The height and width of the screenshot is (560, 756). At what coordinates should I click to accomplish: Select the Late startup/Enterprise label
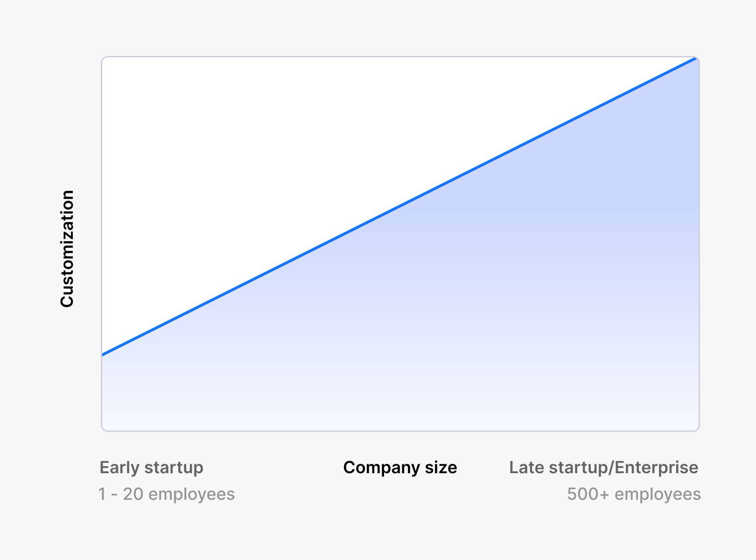603,468
